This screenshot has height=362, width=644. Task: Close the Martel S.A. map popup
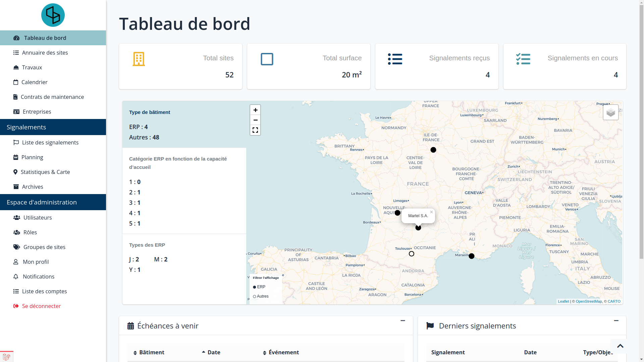(431, 212)
